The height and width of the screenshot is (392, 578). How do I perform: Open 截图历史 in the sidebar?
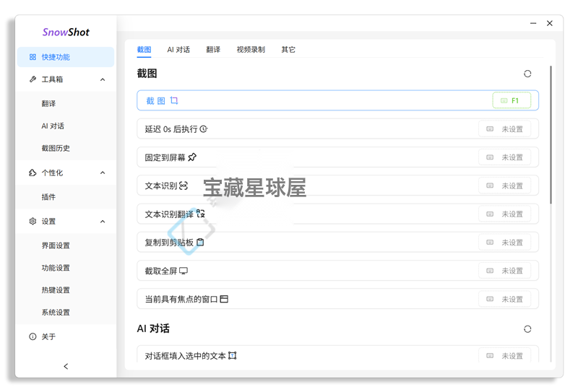click(x=56, y=148)
